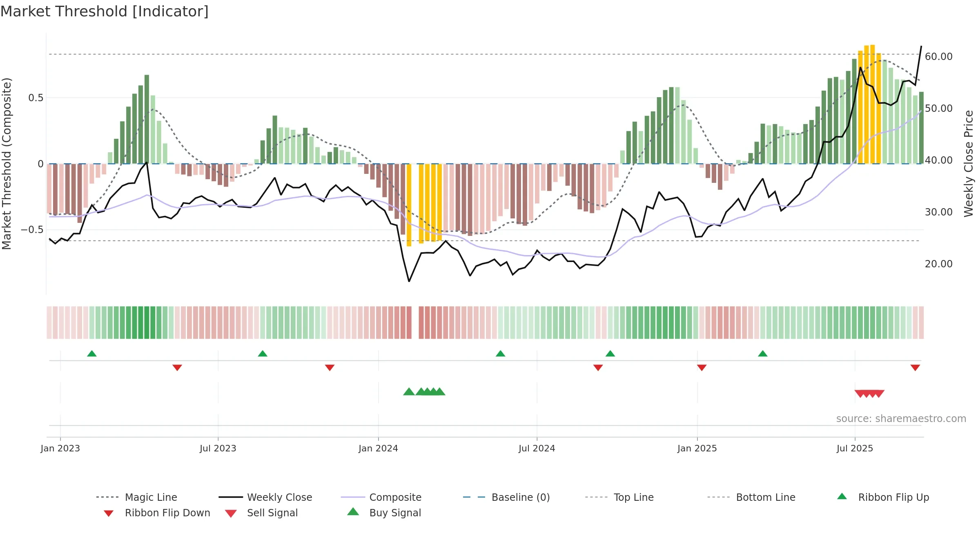This screenshot has width=980, height=551.
Task: Click the Jan 2024 axis label
Action: click(x=379, y=448)
